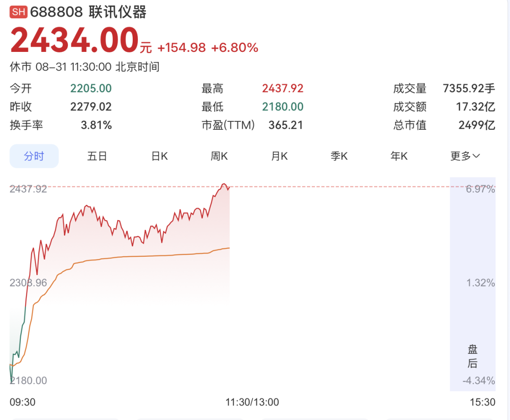This screenshot has width=510, height=420.
Task: Click the 11:30/13:00 time axis label
Action: 252,402
